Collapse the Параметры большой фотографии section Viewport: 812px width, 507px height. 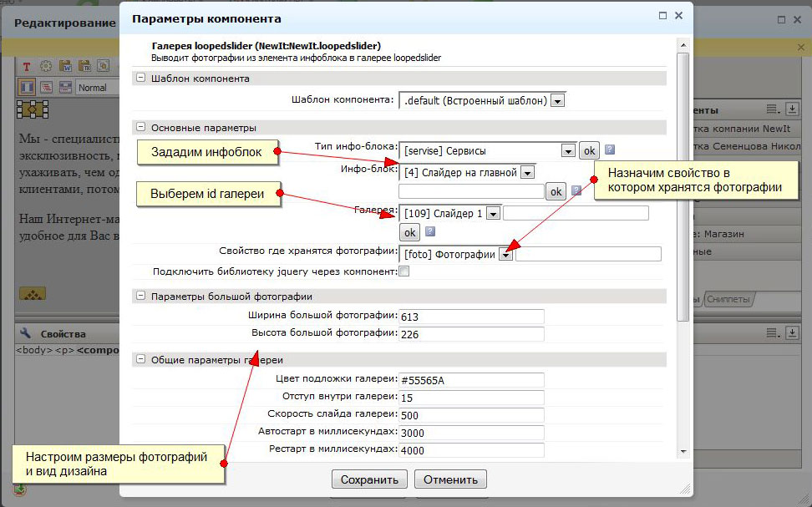[x=140, y=296]
